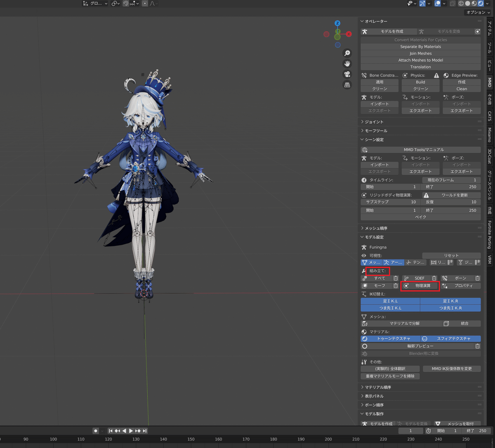Image resolution: width=495 pixels, height=448 pixels.
Task: Toggle 足ＩＫ.R IK switch
Action: (450, 301)
